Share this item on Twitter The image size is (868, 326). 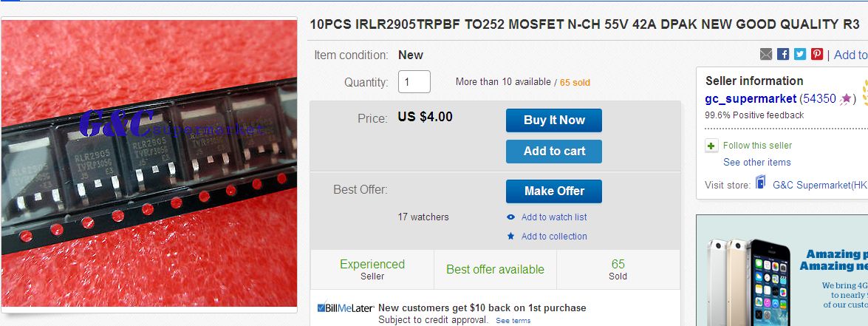pos(800,54)
